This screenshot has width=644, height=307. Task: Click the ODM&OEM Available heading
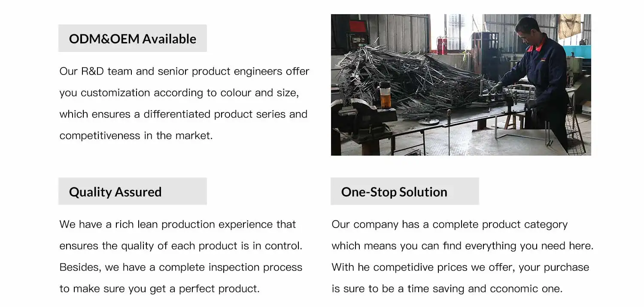click(132, 39)
